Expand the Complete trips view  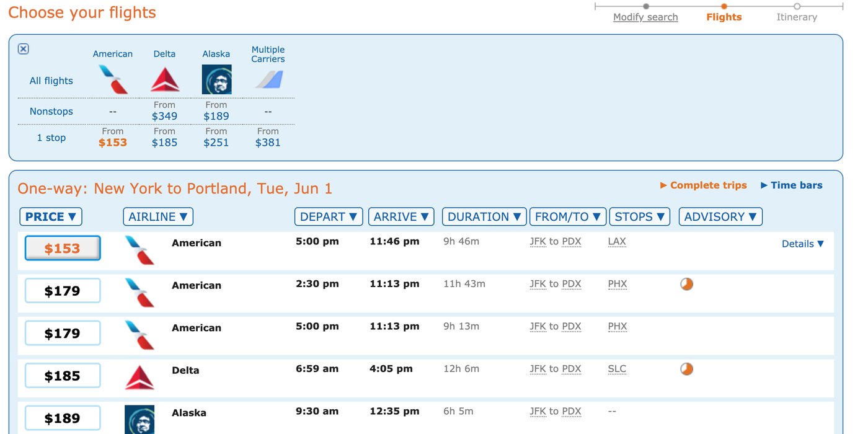pos(703,185)
